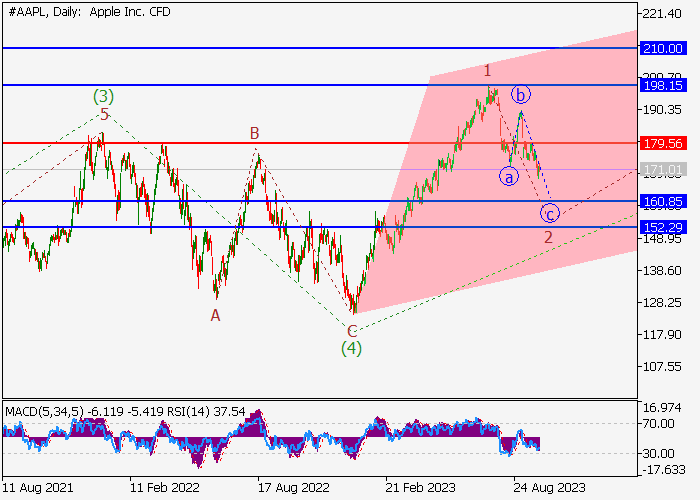The width and height of the screenshot is (700, 500).
Task: Select the circled blue wave label a
Action: point(509,176)
